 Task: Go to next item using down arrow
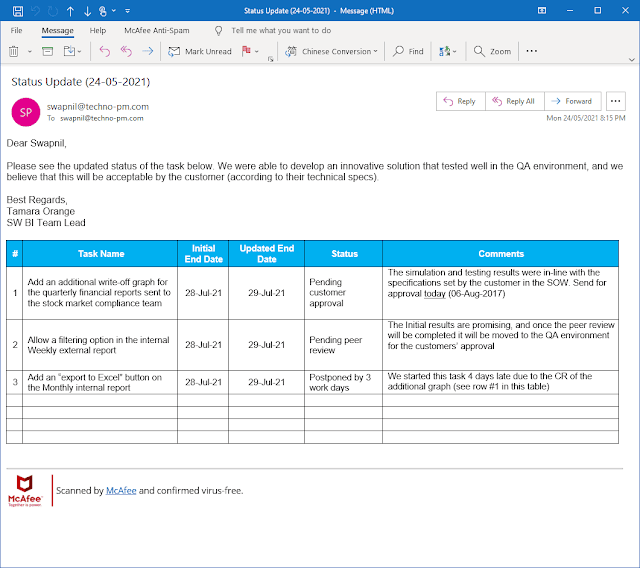coord(87,11)
